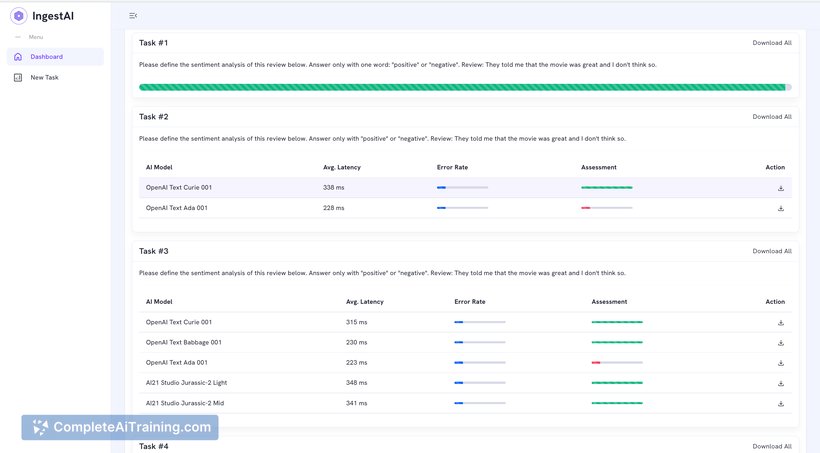Screen dimensions: 820x453
Task: Select OpenAI Text Curie 001 in Task #3
Action: point(179,322)
